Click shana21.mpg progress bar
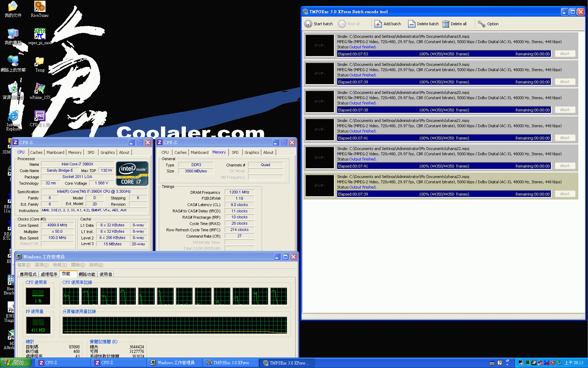588x368 pixels. point(444,138)
